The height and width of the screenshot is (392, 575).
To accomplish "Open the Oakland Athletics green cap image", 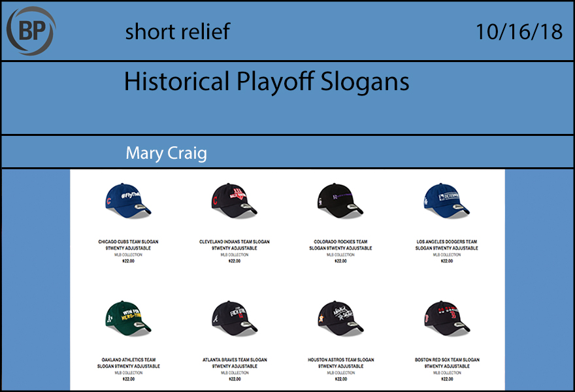I will click(x=128, y=317).
